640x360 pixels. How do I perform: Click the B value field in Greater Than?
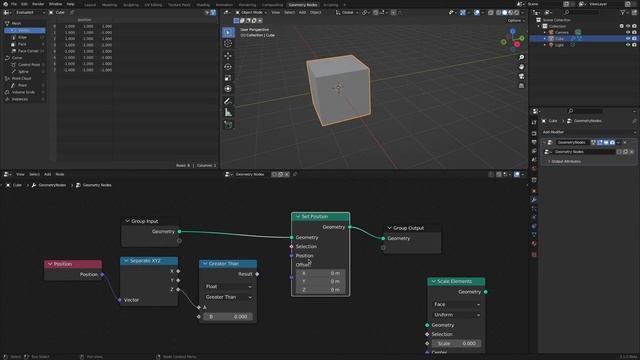(x=228, y=317)
